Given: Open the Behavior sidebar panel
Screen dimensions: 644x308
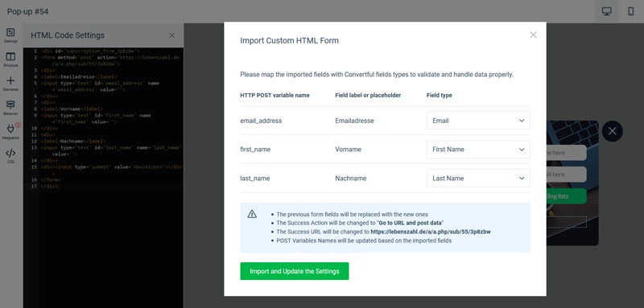Looking at the screenshot, I should click(x=10, y=108).
